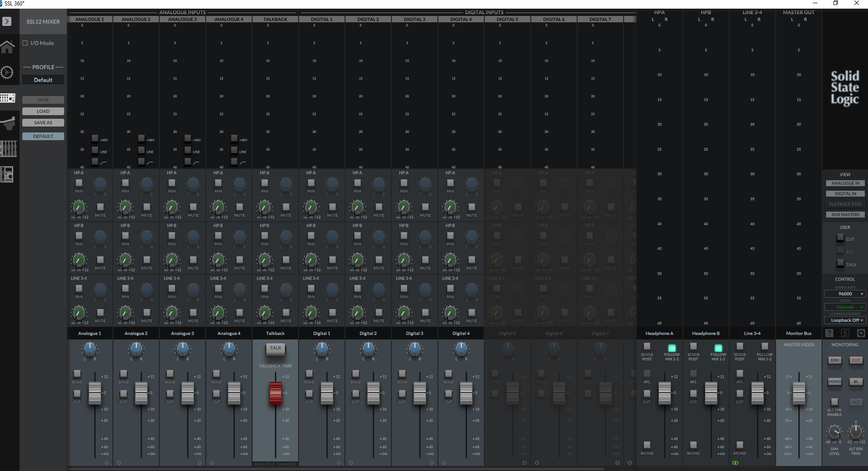Open the Help panel via the ? icon
The height and width of the screenshot is (471, 868).
[x=829, y=333]
